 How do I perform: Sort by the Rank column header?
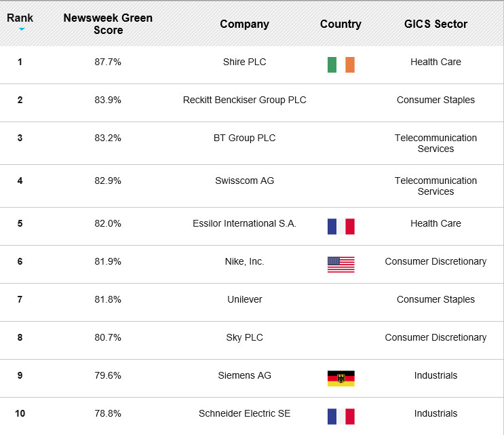pos(20,18)
